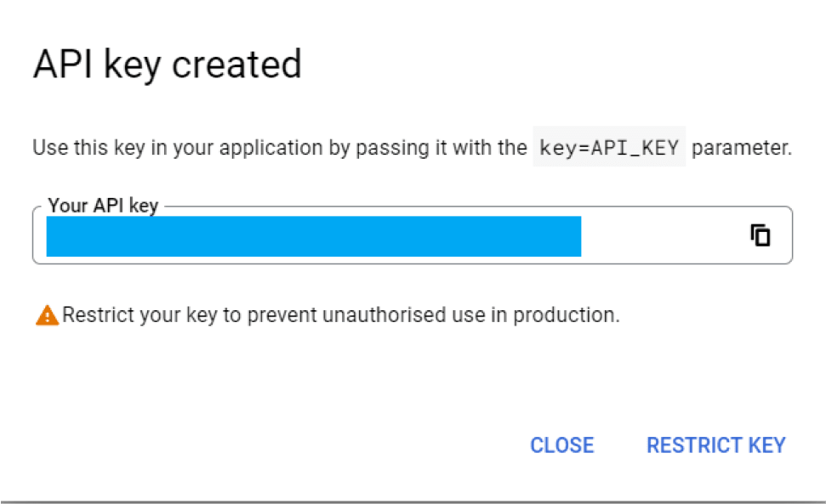Click the RESTRICT KEY button

coord(715,445)
